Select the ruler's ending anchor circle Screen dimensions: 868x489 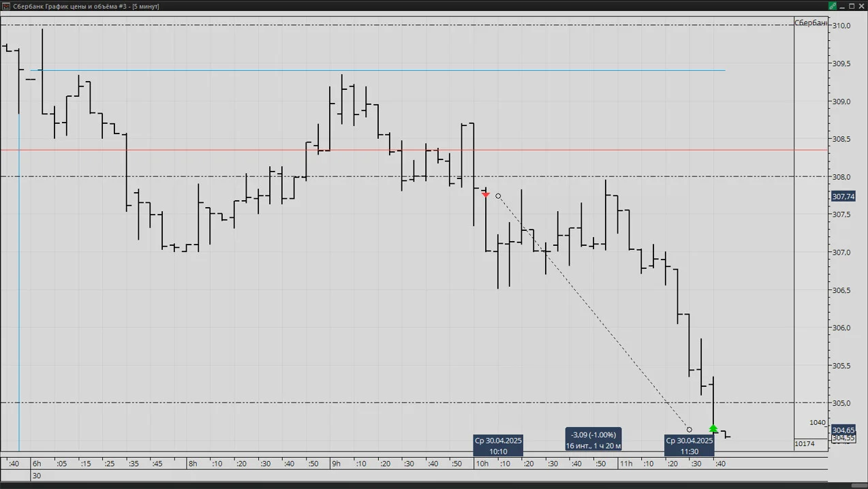[x=689, y=430]
